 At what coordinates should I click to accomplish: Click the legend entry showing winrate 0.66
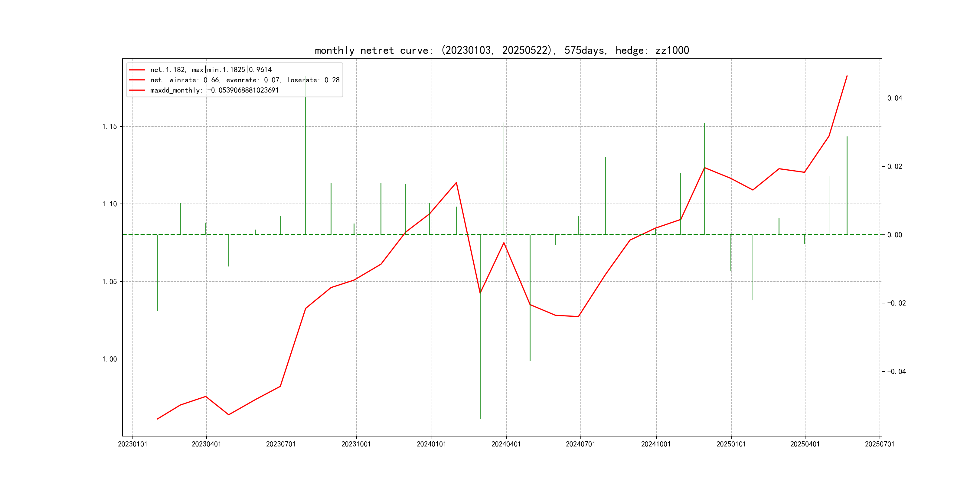(245, 80)
